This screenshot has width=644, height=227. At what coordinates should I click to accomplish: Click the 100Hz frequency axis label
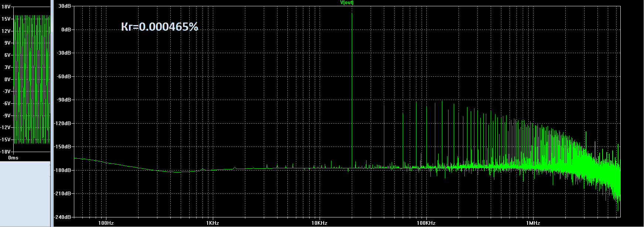coord(106,223)
